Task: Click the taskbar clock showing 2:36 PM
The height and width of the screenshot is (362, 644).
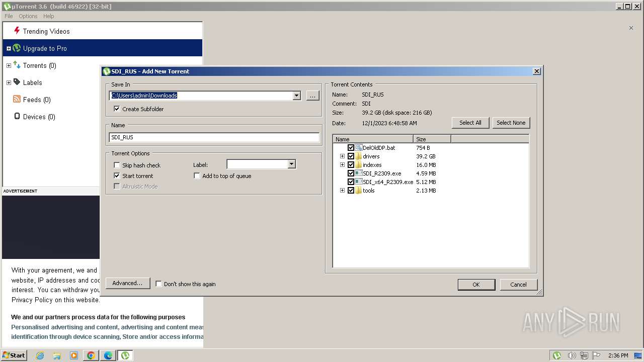Action: click(x=618, y=355)
